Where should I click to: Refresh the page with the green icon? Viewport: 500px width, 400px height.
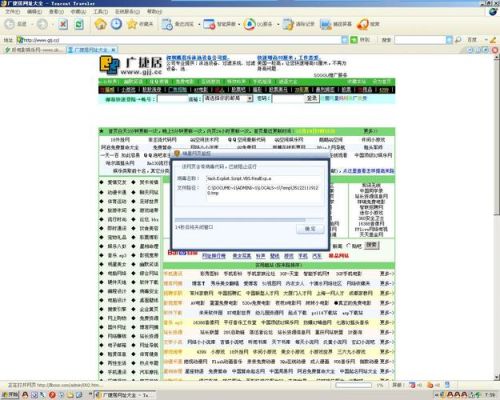click(79, 24)
